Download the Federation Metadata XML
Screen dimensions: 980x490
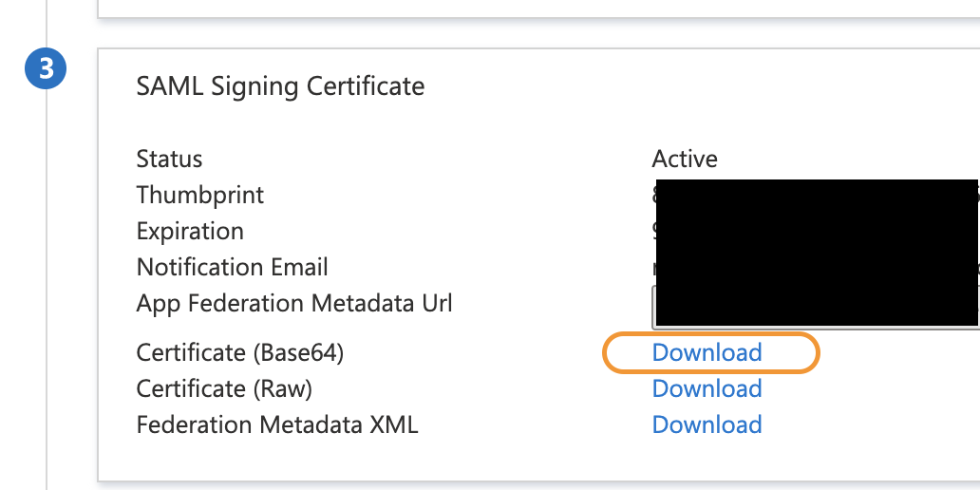pyautogui.click(x=707, y=425)
